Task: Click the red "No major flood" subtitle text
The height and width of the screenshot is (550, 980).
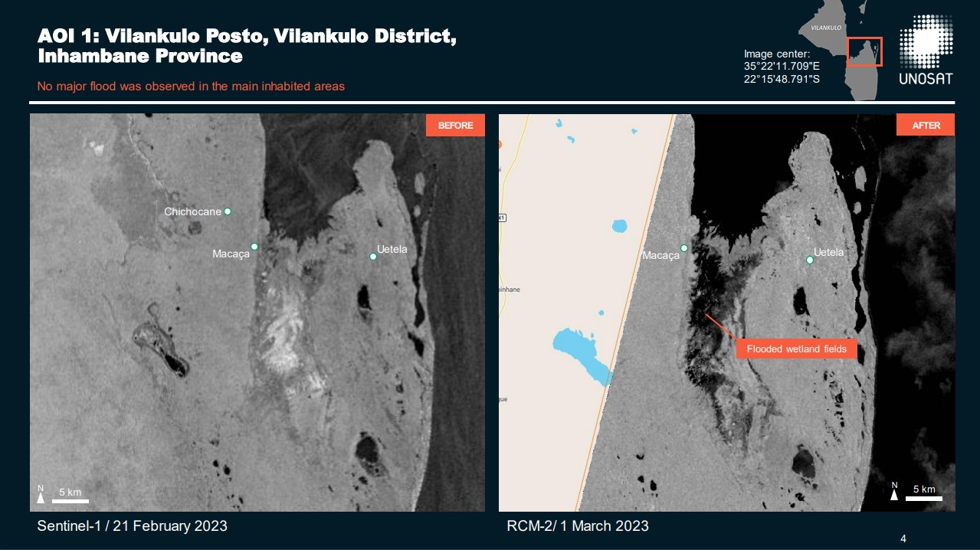Action: pyautogui.click(x=191, y=86)
